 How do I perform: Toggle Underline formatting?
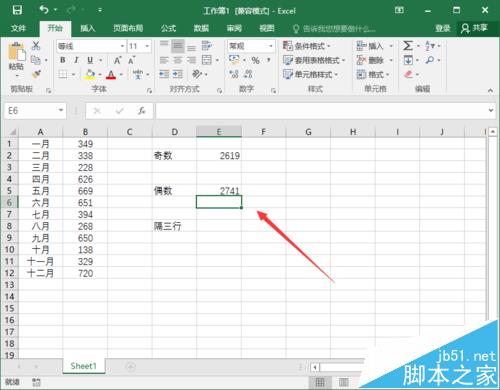pos(90,60)
